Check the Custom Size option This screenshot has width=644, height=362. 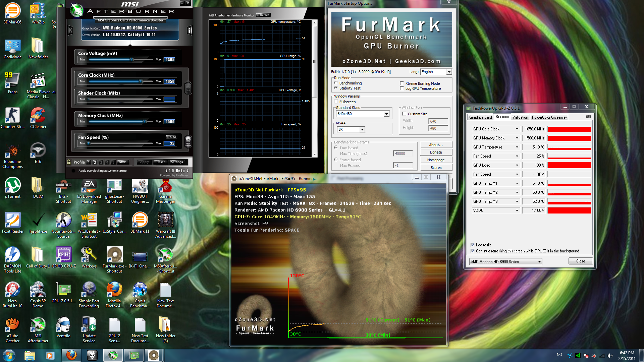click(404, 114)
